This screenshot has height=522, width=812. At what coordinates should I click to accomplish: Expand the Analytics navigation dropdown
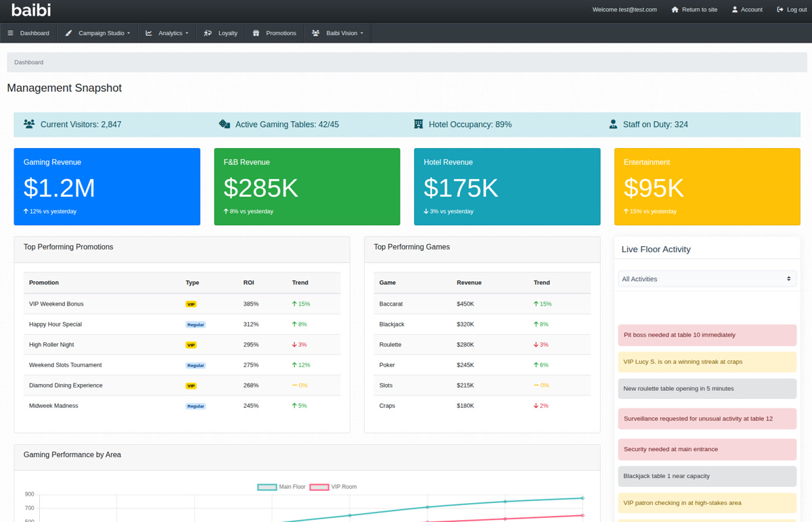(x=166, y=32)
